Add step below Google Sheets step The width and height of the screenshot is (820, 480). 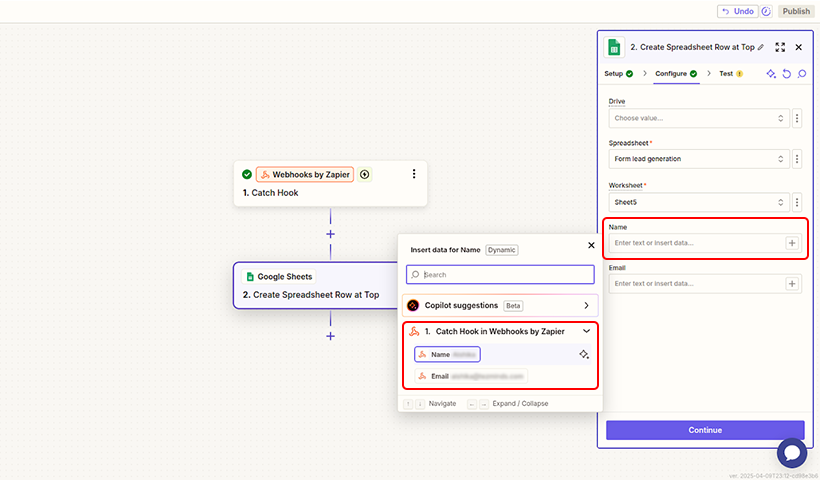[331, 336]
